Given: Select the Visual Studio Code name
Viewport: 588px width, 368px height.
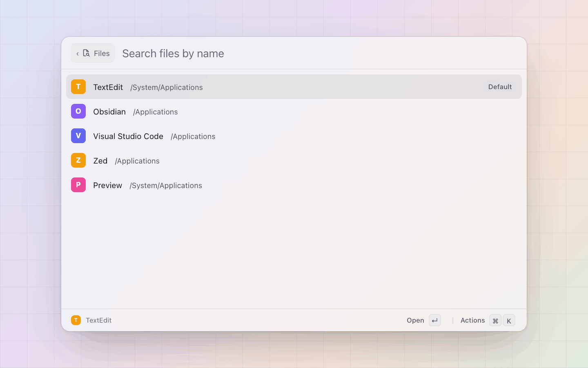Looking at the screenshot, I should [128, 136].
